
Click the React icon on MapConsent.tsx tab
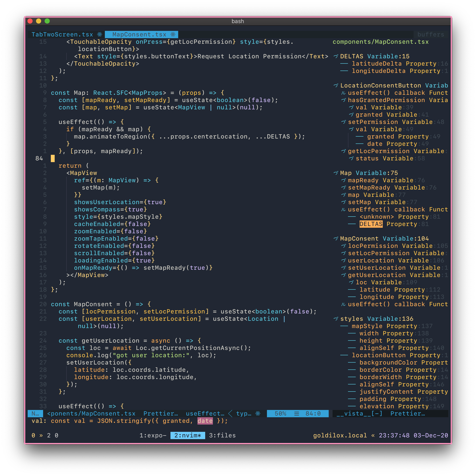click(173, 34)
